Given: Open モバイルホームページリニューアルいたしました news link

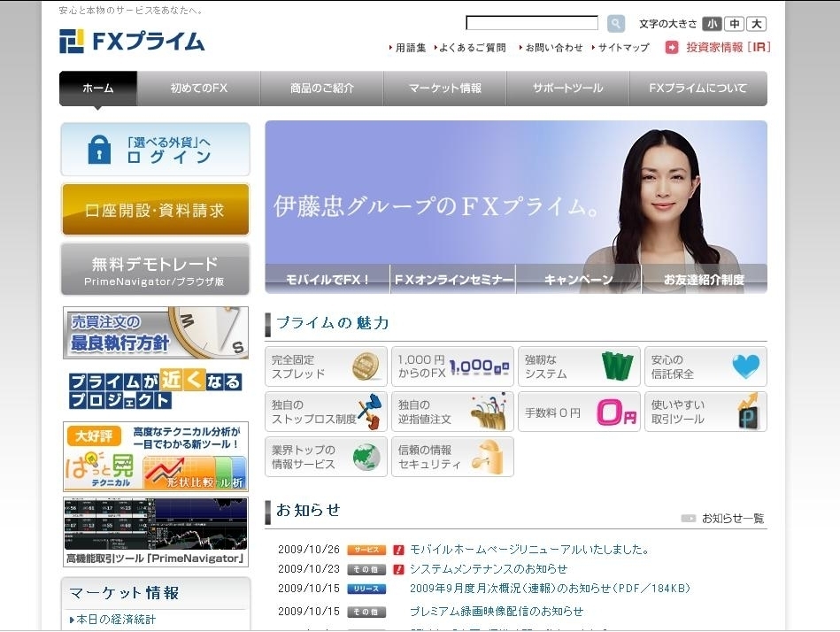Looking at the screenshot, I should click(530, 550).
